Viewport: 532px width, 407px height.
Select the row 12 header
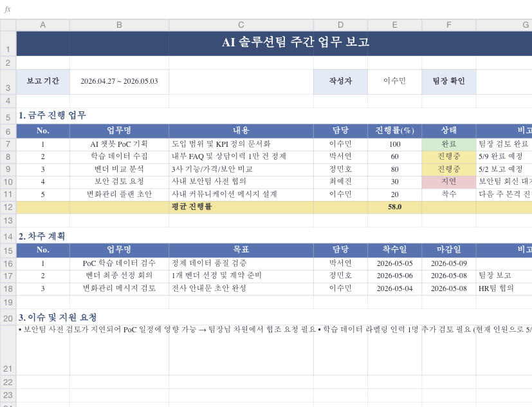pyautogui.click(x=8, y=207)
